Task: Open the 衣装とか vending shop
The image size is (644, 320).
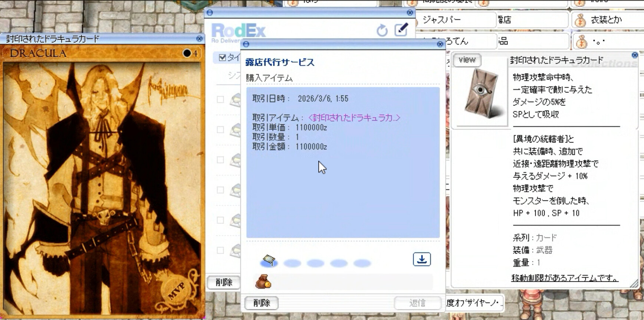Action: 606,20
